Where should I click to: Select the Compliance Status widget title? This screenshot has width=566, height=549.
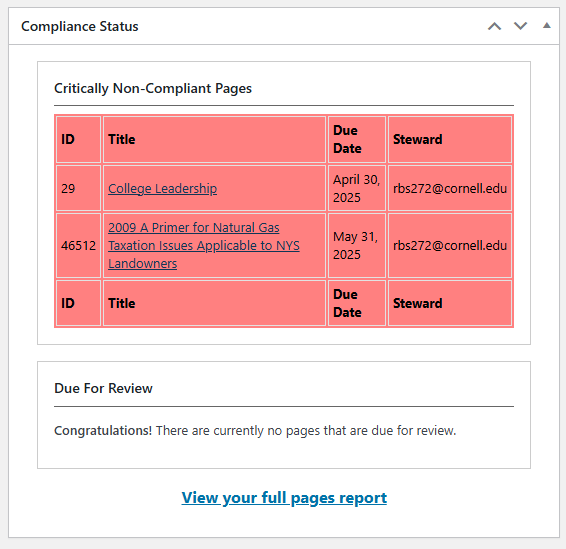tap(80, 26)
